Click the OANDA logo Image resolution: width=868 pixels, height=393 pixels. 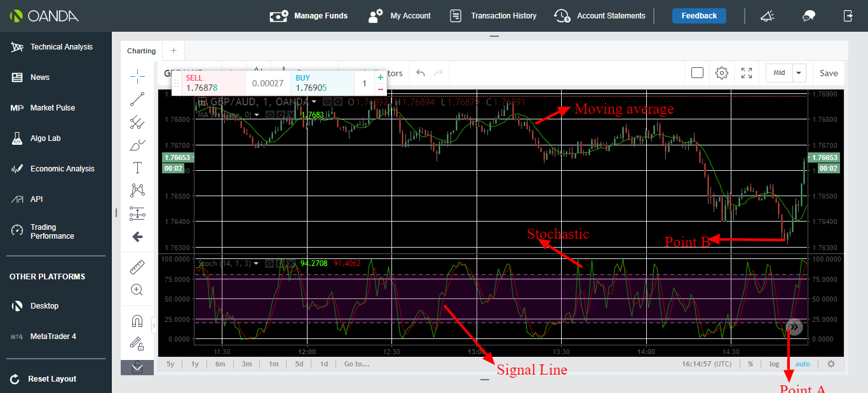[x=44, y=16]
